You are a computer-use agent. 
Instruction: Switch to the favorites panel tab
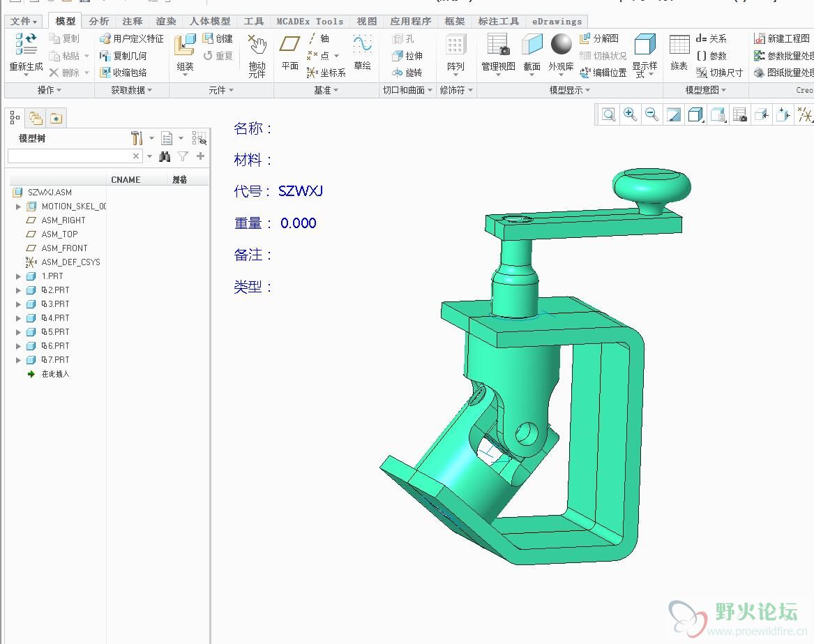coord(56,118)
